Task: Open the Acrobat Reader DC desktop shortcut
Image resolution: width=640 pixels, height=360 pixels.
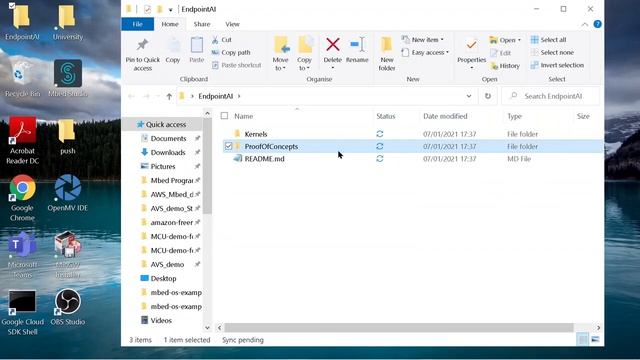Action: pyautogui.click(x=22, y=141)
